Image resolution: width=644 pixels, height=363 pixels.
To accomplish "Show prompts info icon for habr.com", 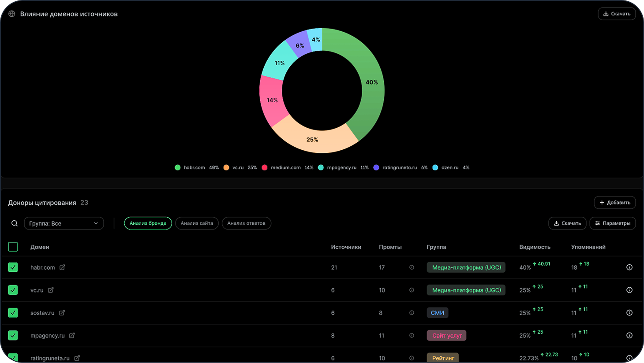I will click(412, 267).
